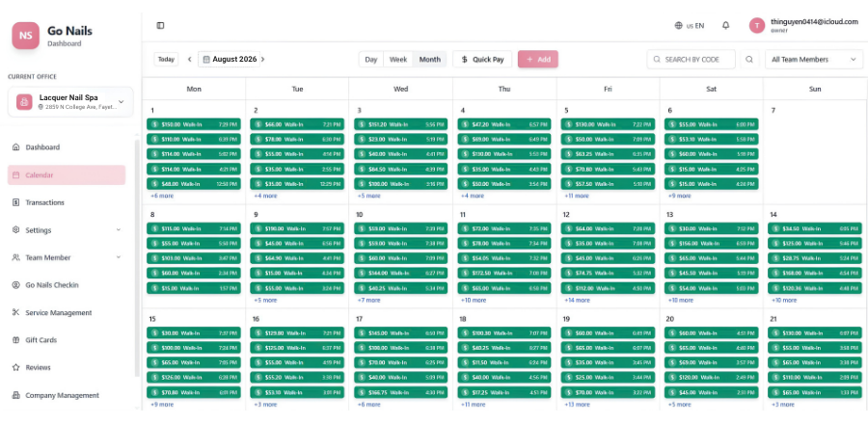Open the $112.00 Walk-In on day 12

(x=608, y=288)
